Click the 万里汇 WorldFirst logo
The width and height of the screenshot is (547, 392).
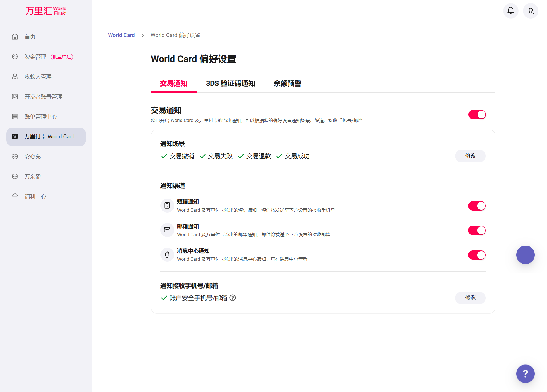tap(46, 11)
